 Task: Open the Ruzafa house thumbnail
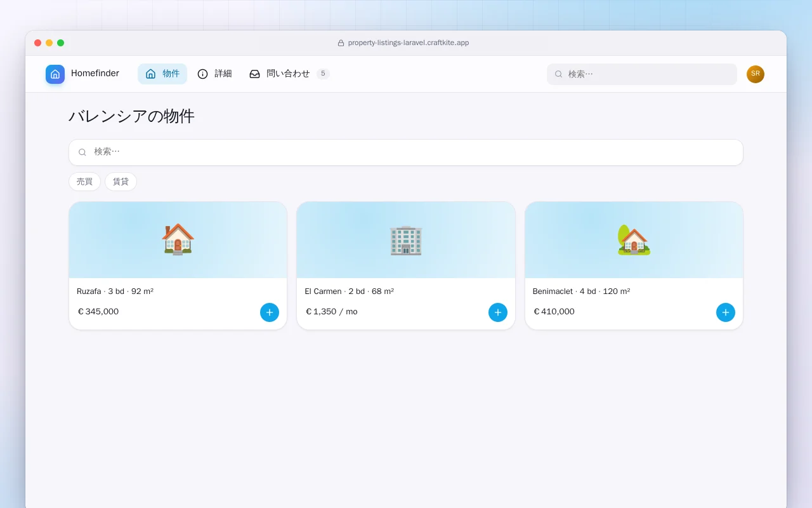click(x=178, y=240)
